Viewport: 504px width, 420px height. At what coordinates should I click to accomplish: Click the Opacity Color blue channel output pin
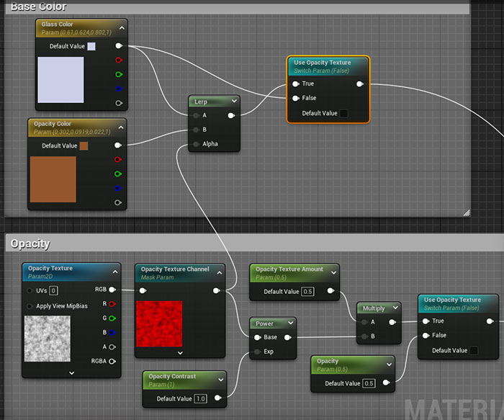click(119, 188)
